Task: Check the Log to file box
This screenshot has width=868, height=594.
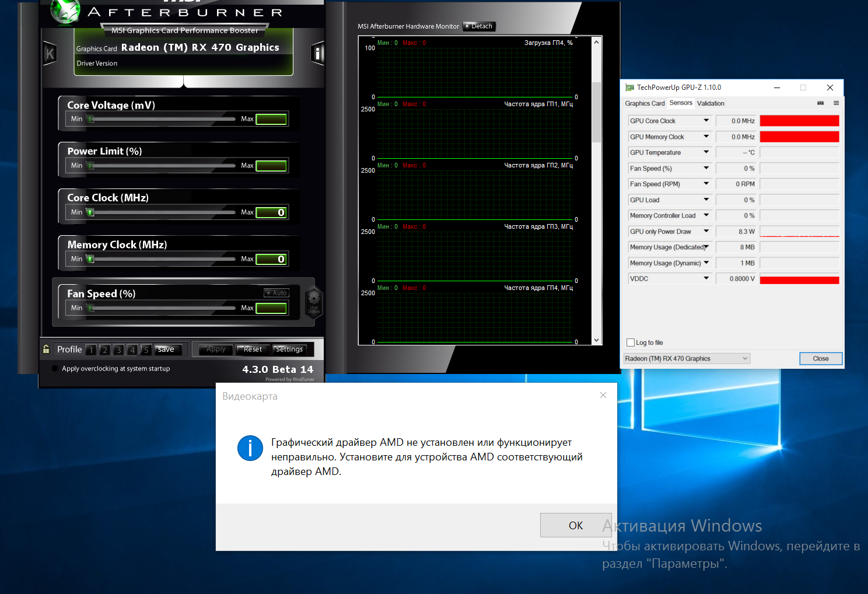Action: coord(631,343)
